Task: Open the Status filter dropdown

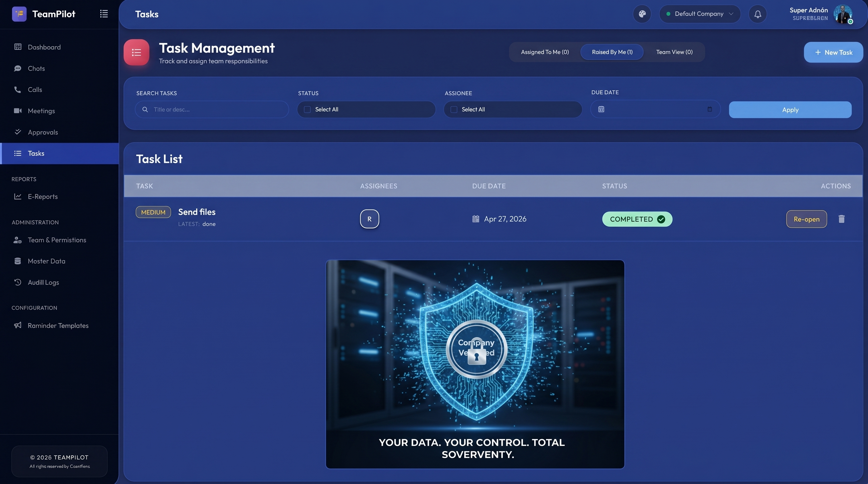Action: 366,109
